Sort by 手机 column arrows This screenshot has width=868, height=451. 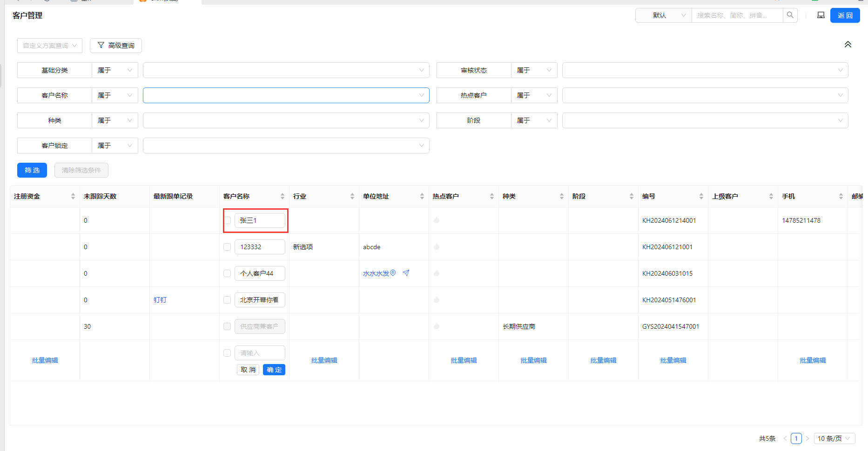[841, 196]
